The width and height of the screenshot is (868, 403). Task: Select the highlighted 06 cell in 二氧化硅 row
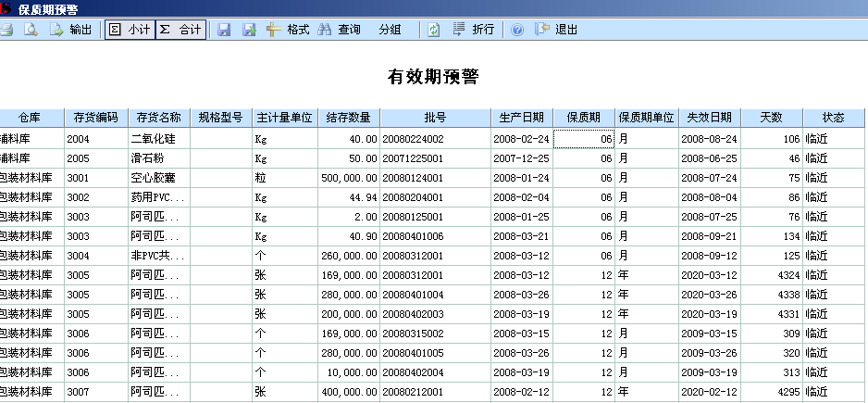click(584, 139)
